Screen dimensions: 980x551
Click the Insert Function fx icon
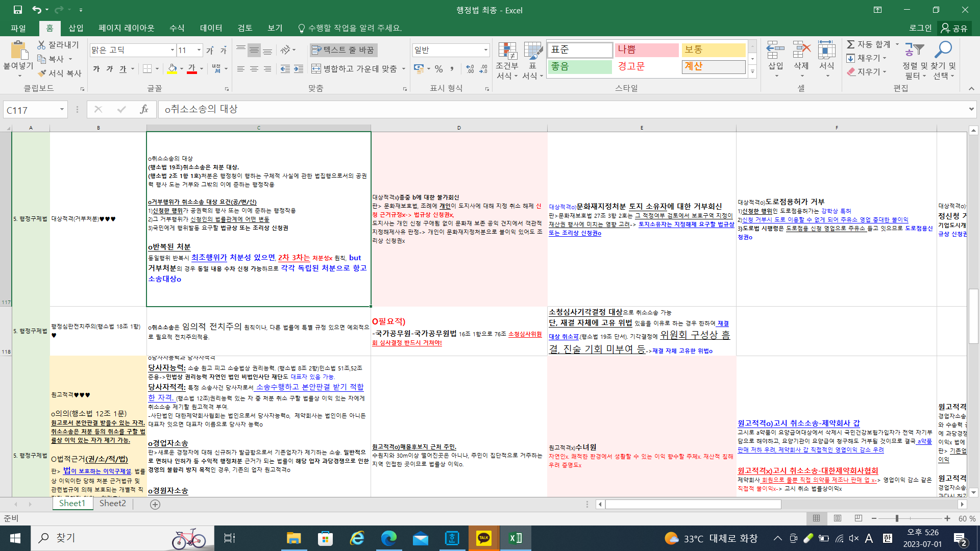pyautogui.click(x=144, y=109)
